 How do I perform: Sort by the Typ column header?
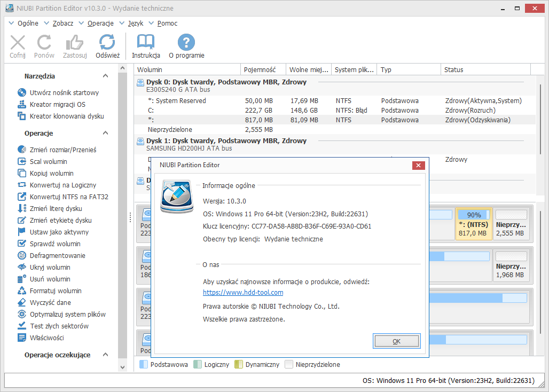coord(409,69)
